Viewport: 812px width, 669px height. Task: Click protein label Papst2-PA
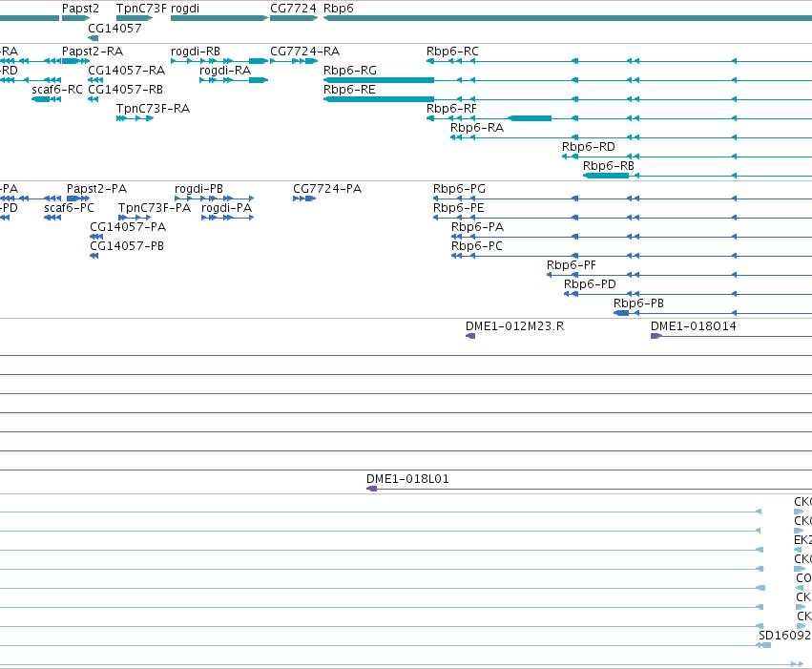click(x=96, y=188)
